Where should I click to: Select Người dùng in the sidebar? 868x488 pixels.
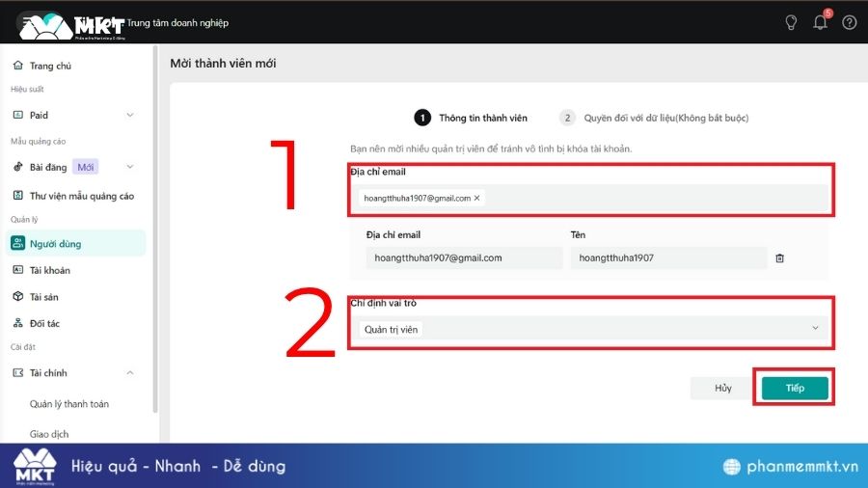click(55, 244)
